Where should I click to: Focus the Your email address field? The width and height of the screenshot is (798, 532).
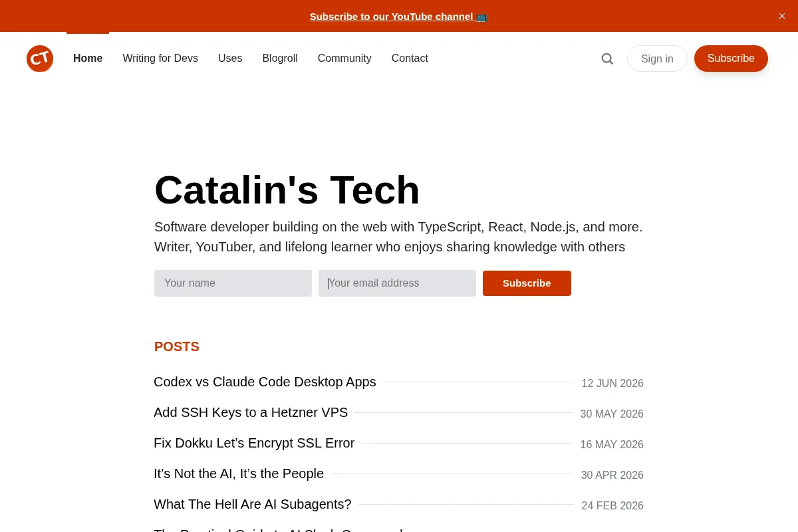coord(397,283)
